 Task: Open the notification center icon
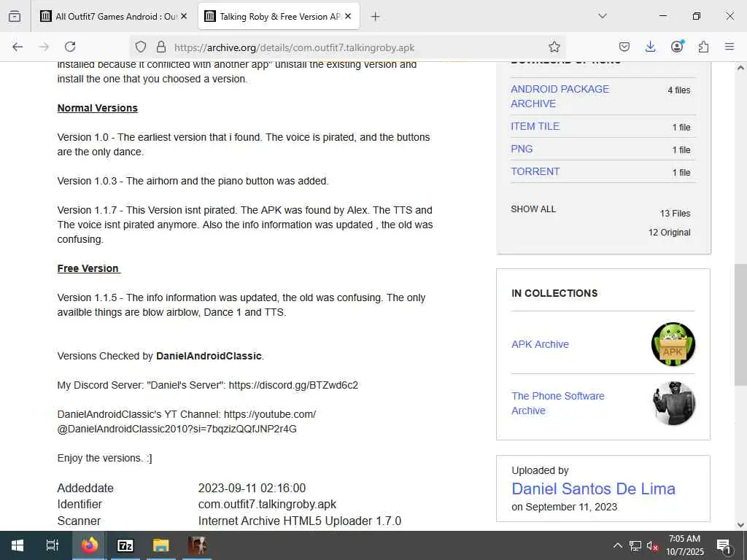(724, 545)
